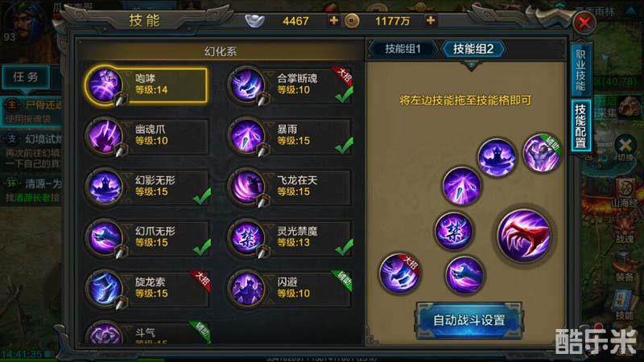Open the 职业技能 side tab

click(x=580, y=70)
